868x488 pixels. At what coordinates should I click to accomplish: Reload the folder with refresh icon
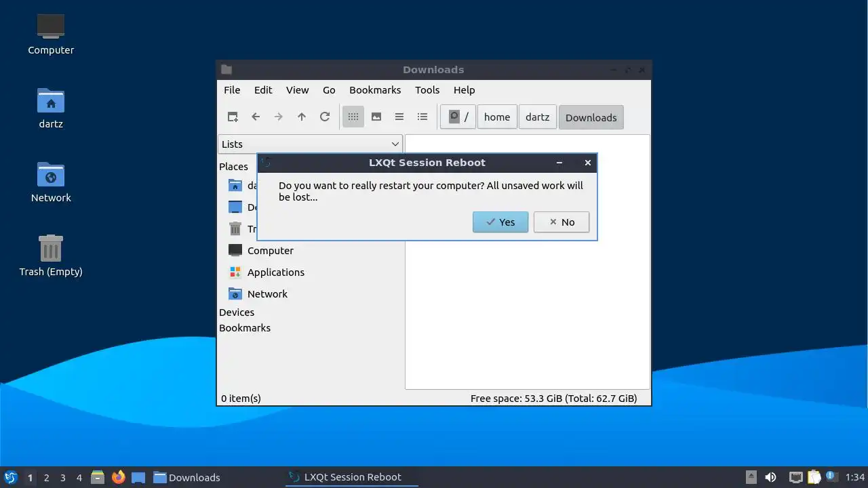click(325, 117)
